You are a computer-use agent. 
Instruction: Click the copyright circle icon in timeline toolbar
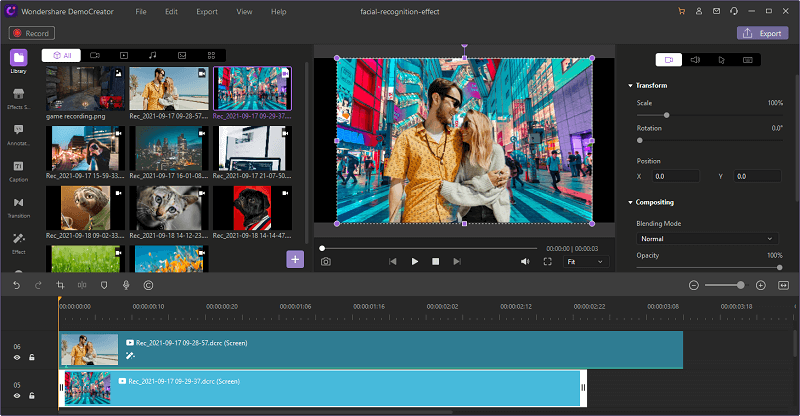click(148, 285)
